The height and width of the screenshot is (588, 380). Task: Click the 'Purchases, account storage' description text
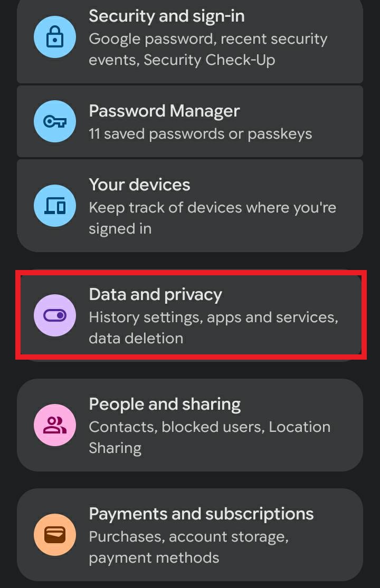click(x=188, y=537)
